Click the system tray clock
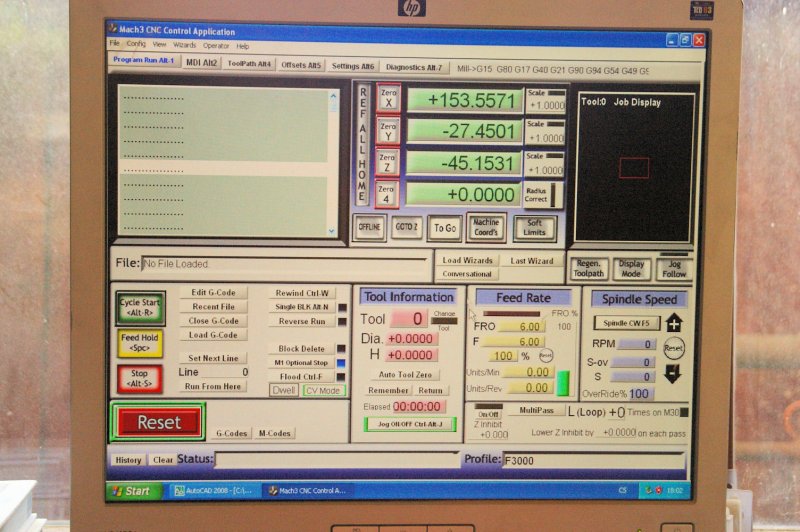Screen dimensions: 800x532 (674, 491)
